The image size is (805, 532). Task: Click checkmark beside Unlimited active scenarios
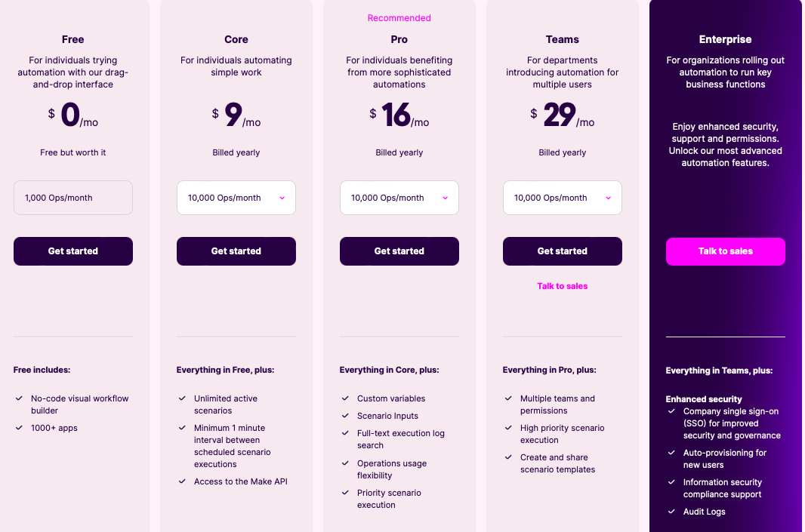(x=182, y=398)
